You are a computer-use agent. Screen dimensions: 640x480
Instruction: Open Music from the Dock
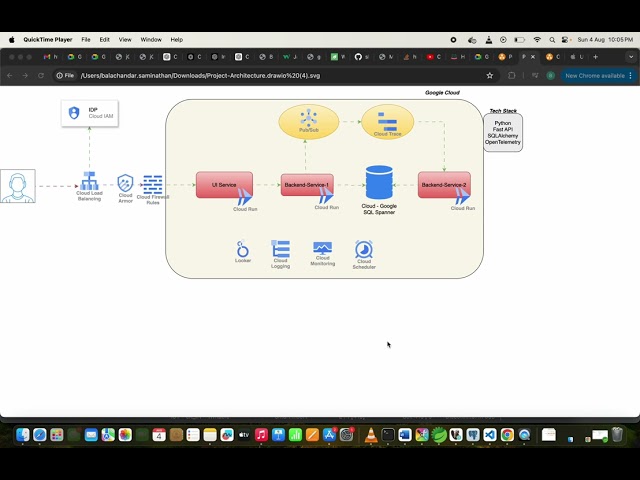coord(261,435)
